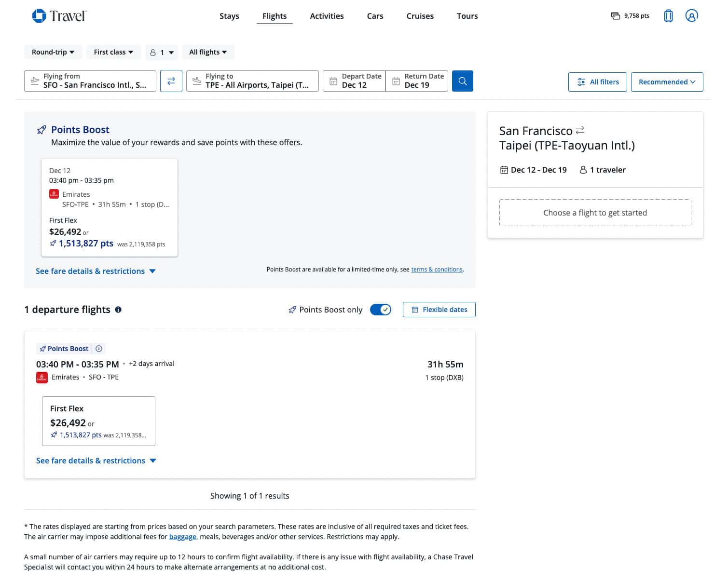Toggle Points Boost only switch off

(x=381, y=310)
